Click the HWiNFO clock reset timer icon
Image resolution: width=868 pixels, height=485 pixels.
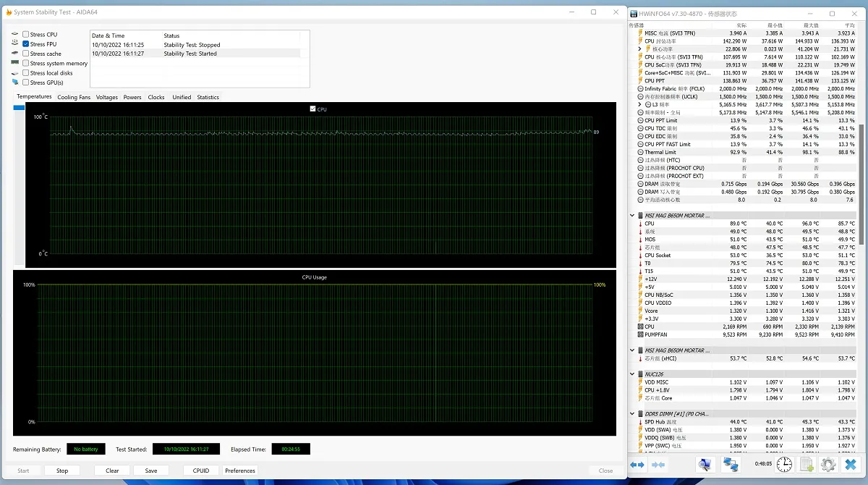(783, 464)
